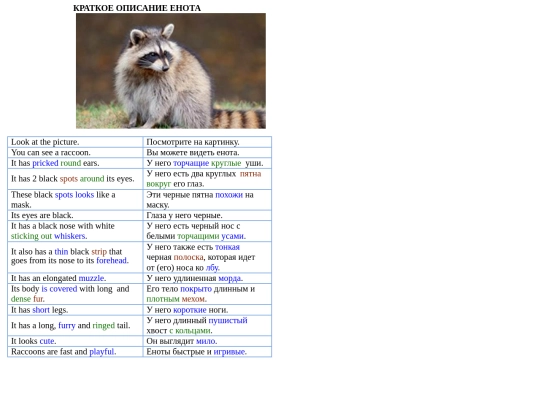Click the heading "КРАТКОЕ ОПИСАНИЕ ЕНОТА"
Viewport: 540px width, 405px height.
(x=137, y=8)
